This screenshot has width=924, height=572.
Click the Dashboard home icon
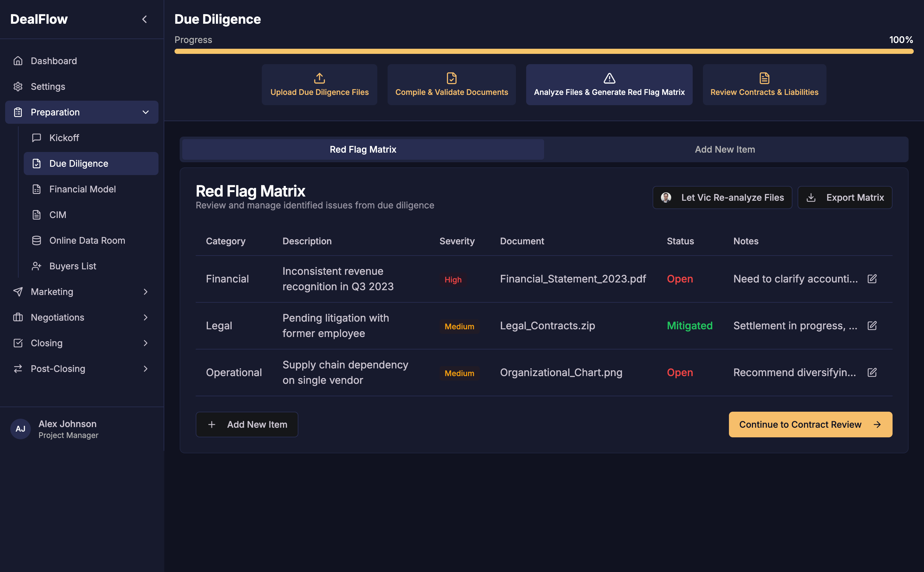coord(19,61)
